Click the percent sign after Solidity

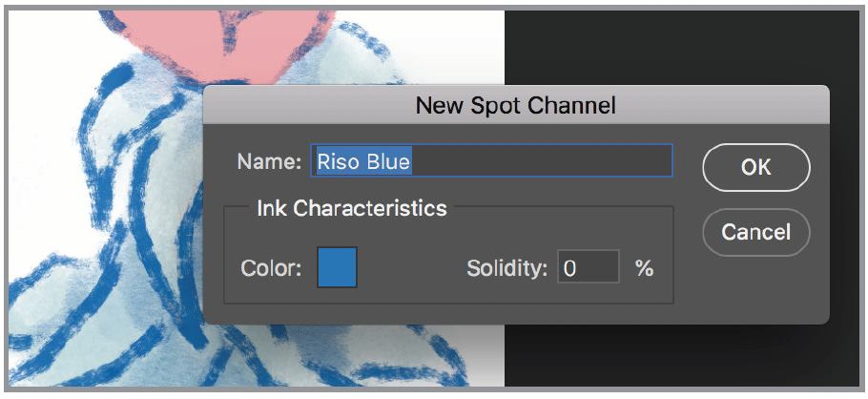645,268
